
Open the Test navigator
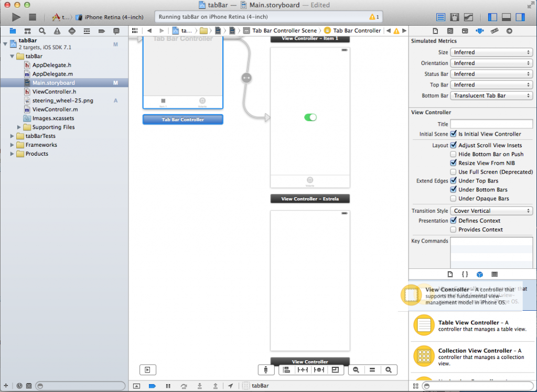72,31
